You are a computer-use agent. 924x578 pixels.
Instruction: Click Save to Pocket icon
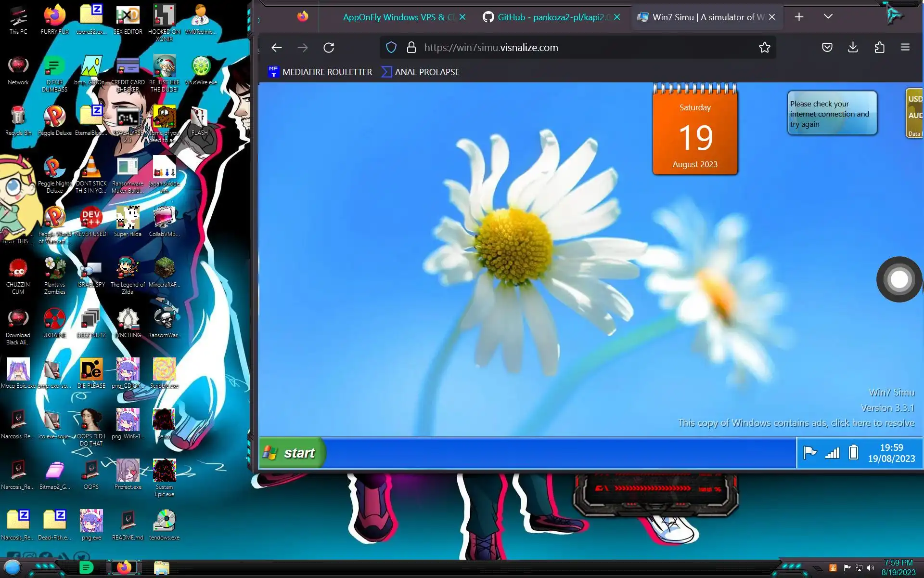pos(827,47)
